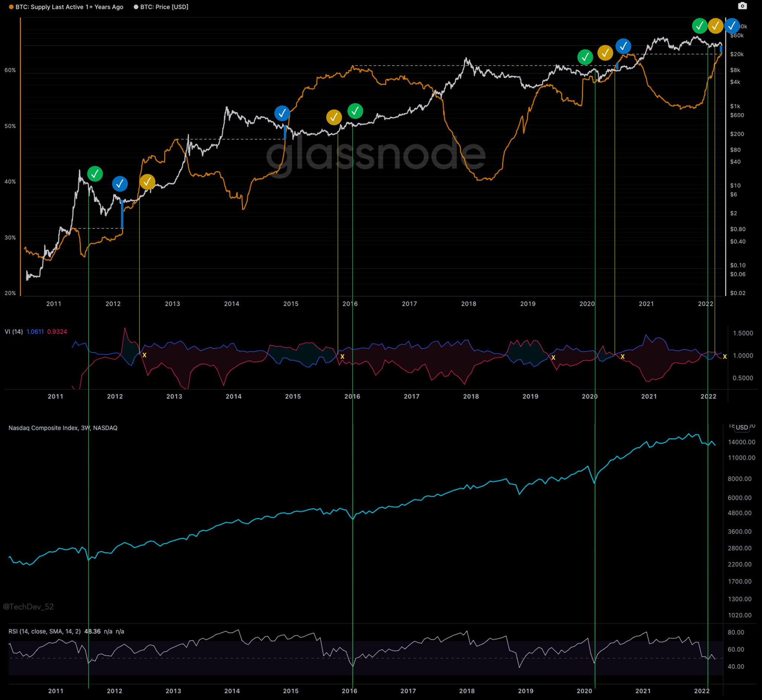This screenshot has width=762, height=700.
Task: Click the yellow X marker near 2016
Action: (342, 356)
